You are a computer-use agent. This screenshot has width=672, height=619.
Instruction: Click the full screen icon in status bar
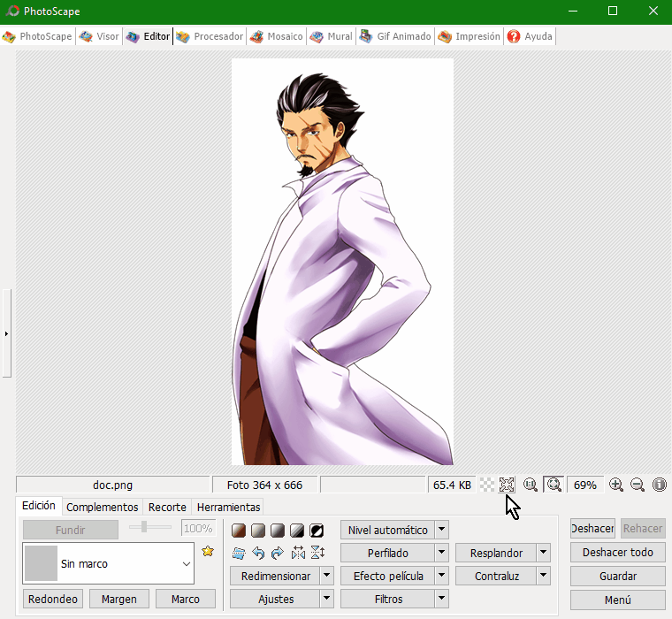[507, 485]
